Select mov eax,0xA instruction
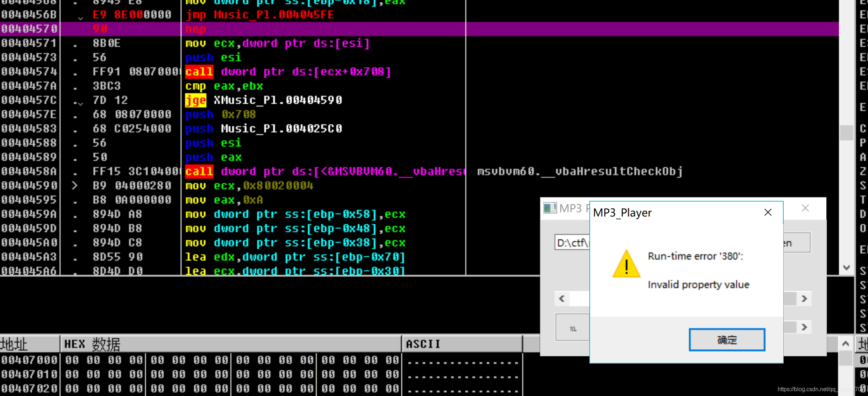Screen dimensions: 868x396 [x=224, y=200]
